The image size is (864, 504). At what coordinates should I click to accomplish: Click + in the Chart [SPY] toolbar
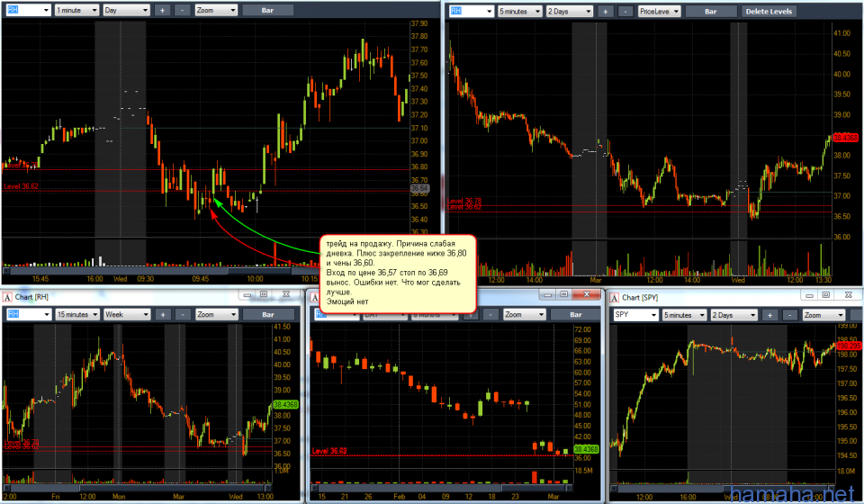click(769, 315)
